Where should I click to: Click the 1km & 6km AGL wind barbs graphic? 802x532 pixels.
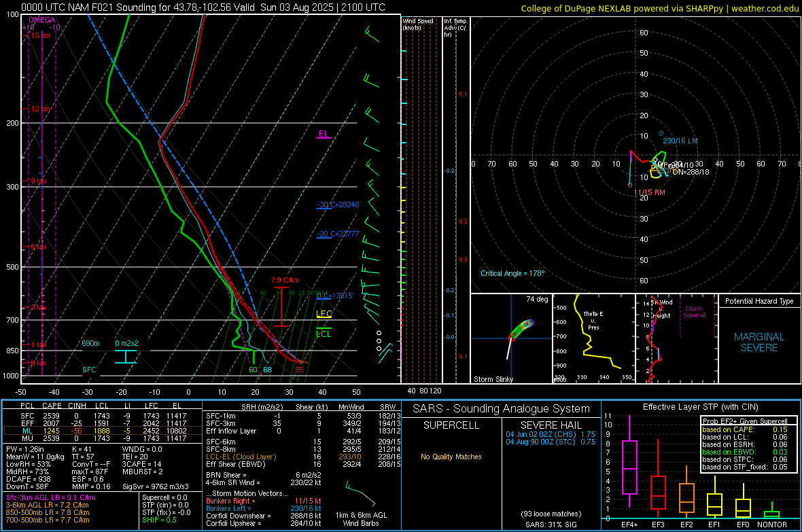[361, 494]
